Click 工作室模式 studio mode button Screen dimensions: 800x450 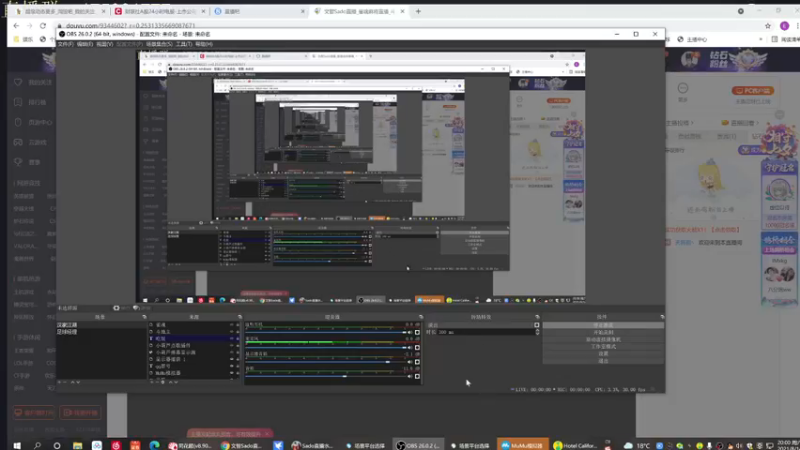603,346
